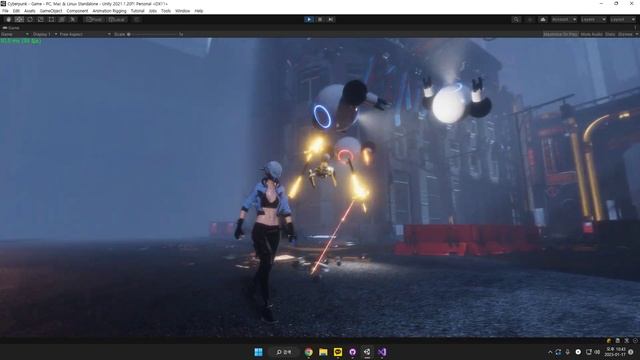Open Unity status bar cache server icon
Image resolution: width=640 pixels, height=360 pixels.
tap(618, 341)
